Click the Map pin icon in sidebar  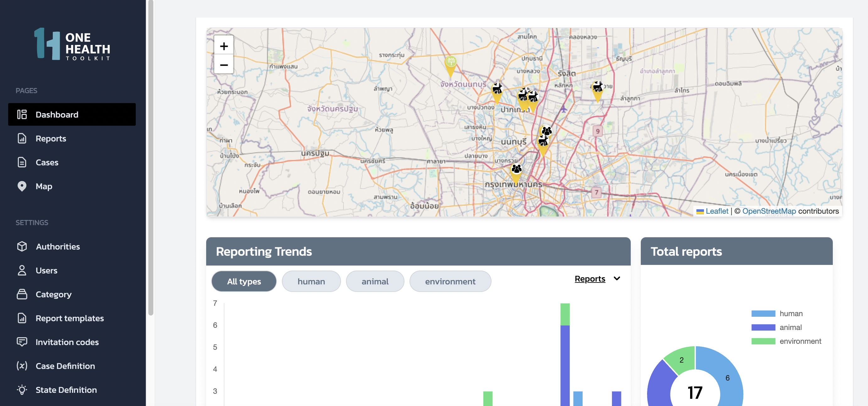click(x=22, y=186)
